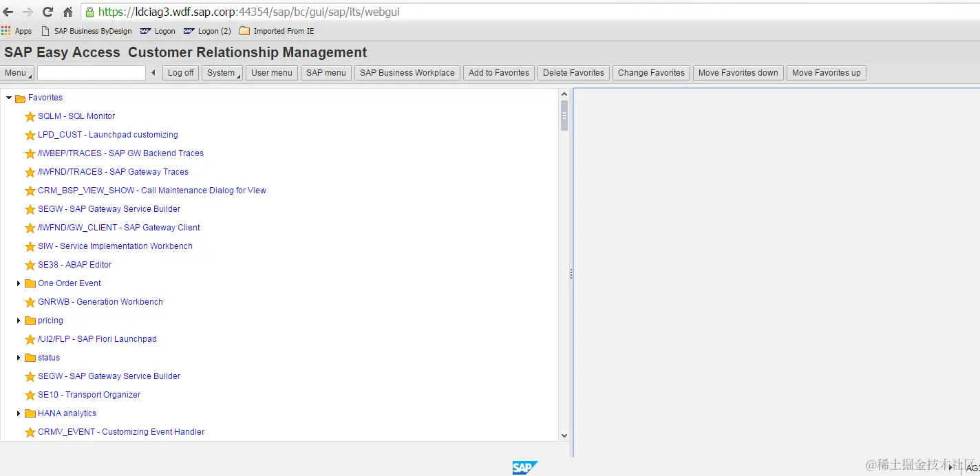Click Move Favorites up button
The width and height of the screenshot is (980, 476).
tap(827, 73)
